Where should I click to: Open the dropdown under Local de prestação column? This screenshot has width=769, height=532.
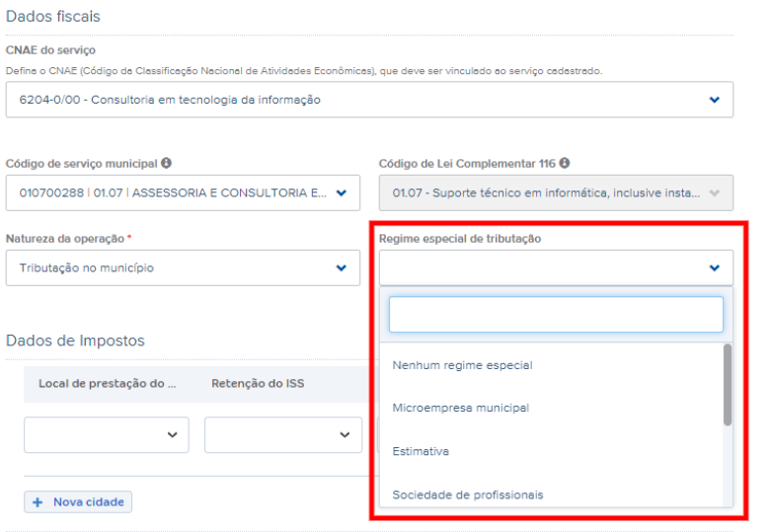(107, 434)
